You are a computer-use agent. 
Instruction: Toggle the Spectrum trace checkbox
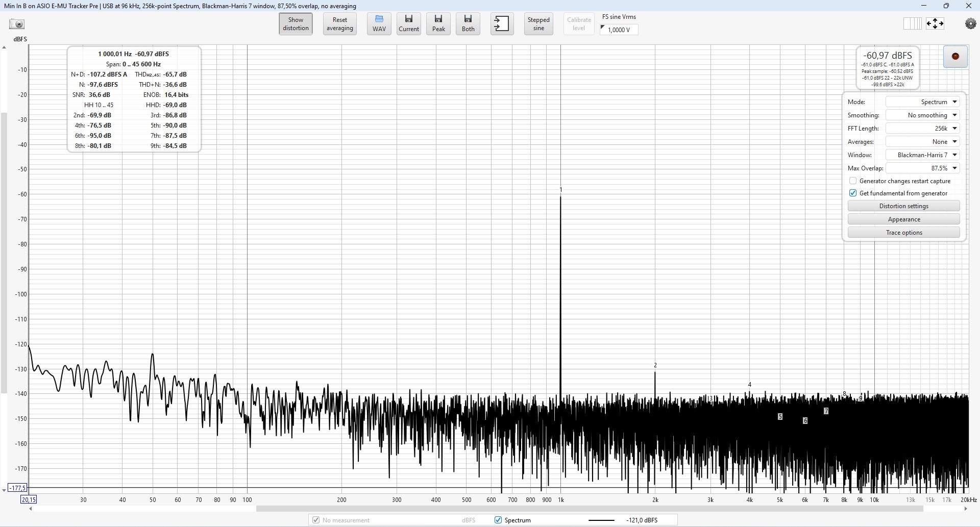click(498, 520)
